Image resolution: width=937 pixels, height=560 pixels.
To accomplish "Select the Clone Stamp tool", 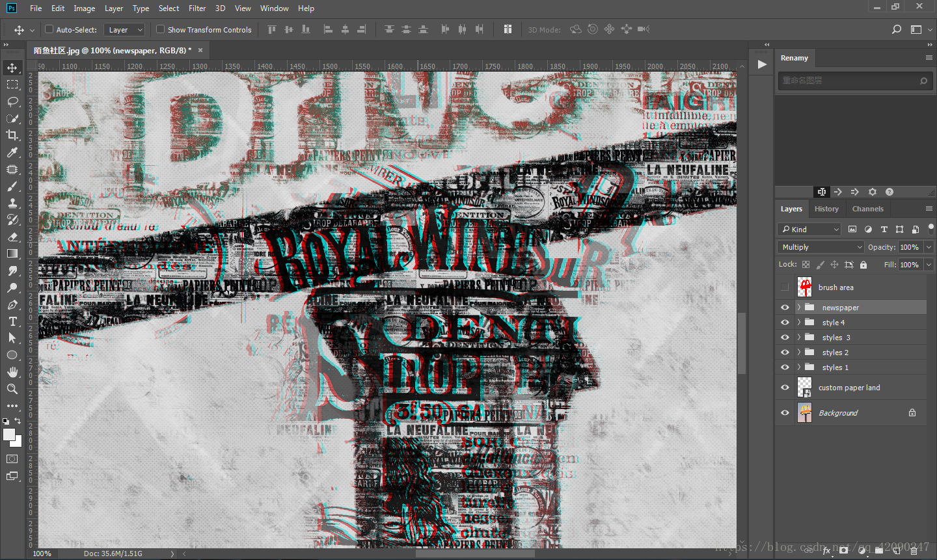I will 12,203.
